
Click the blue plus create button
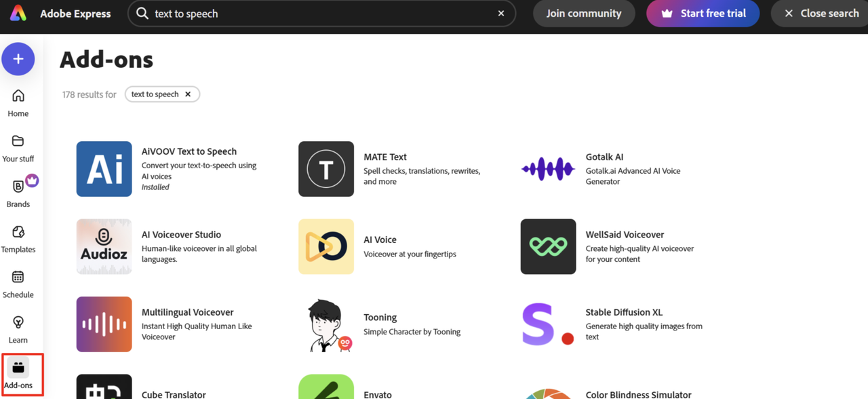click(x=18, y=59)
